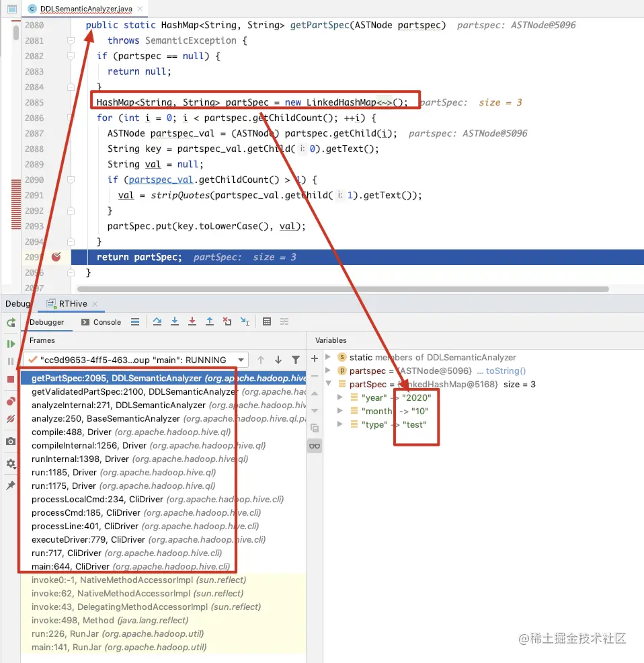Move the watch up in Variables panel
The height and width of the screenshot is (663, 644).
click(x=315, y=393)
